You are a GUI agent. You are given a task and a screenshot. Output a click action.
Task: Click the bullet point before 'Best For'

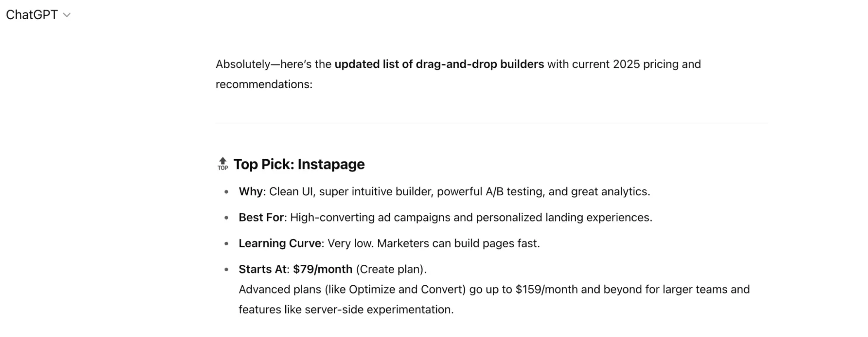click(226, 218)
